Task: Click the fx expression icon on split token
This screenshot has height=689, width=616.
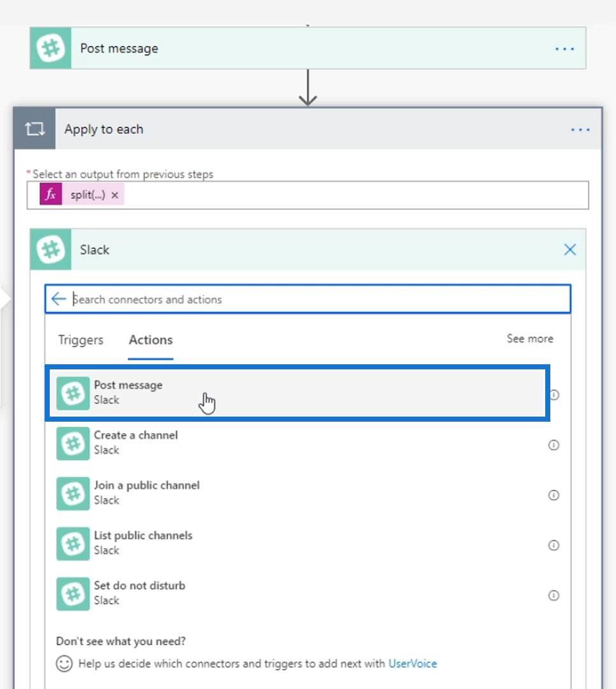Action: (x=51, y=194)
